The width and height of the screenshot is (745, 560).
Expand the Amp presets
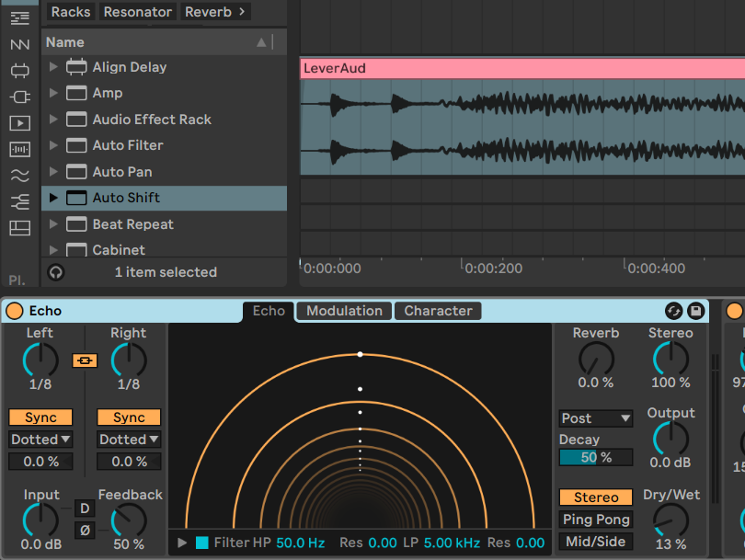click(53, 93)
